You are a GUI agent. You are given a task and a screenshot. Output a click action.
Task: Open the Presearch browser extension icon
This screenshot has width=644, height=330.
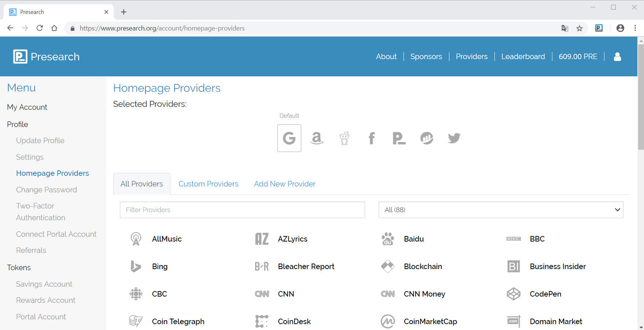[x=599, y=28]
